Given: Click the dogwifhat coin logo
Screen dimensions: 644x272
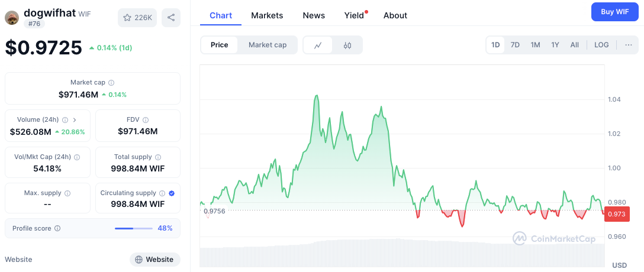Looking at the screenshot, I should (x=12, y=18).
